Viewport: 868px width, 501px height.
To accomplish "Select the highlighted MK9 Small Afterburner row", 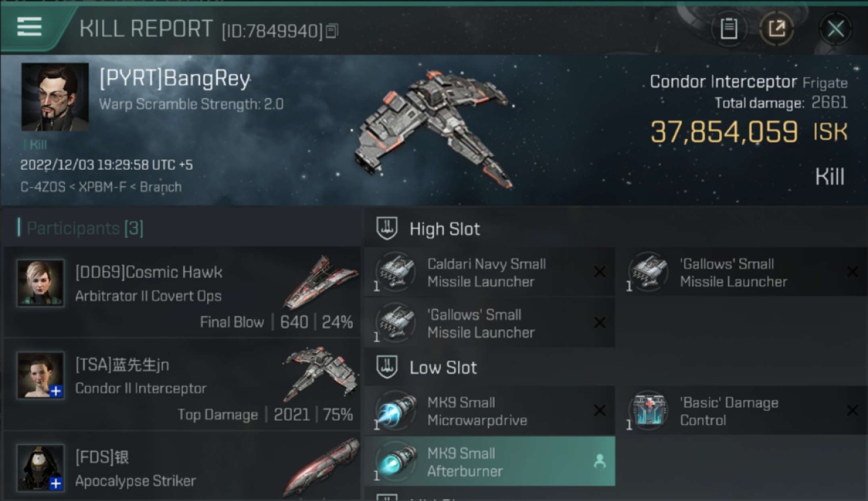I will 489,462.
